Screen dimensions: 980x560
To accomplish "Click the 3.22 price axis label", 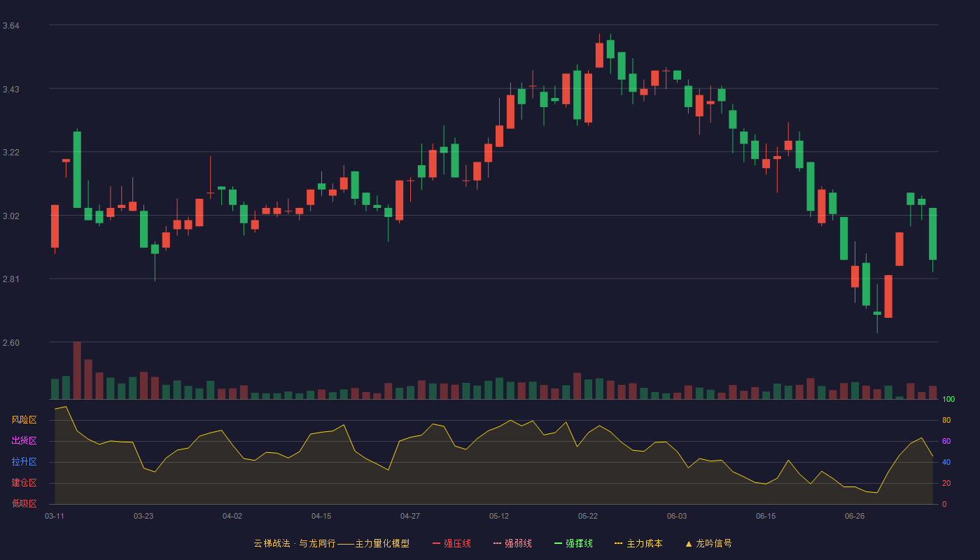I will coord(10,153).
